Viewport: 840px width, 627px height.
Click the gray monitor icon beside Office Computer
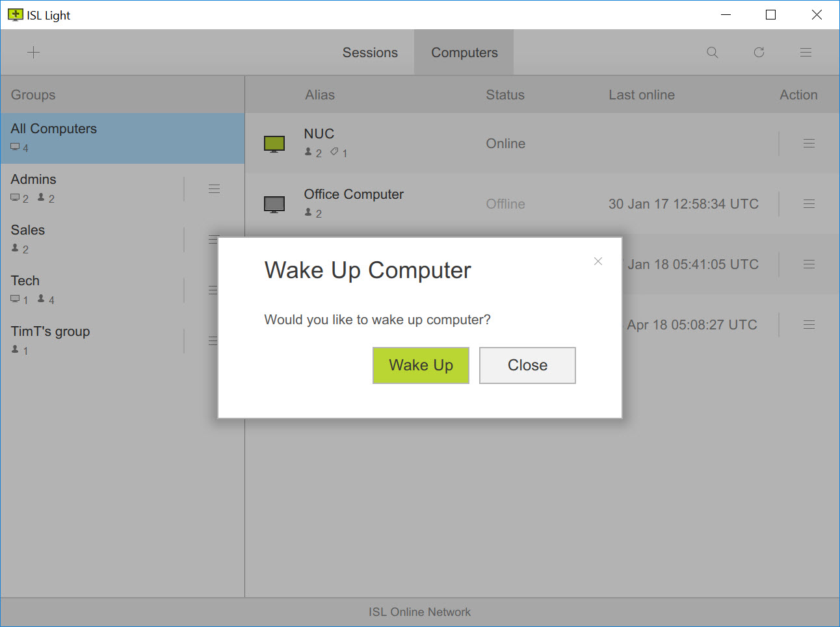pyautogui.click(x=274, y=203)
